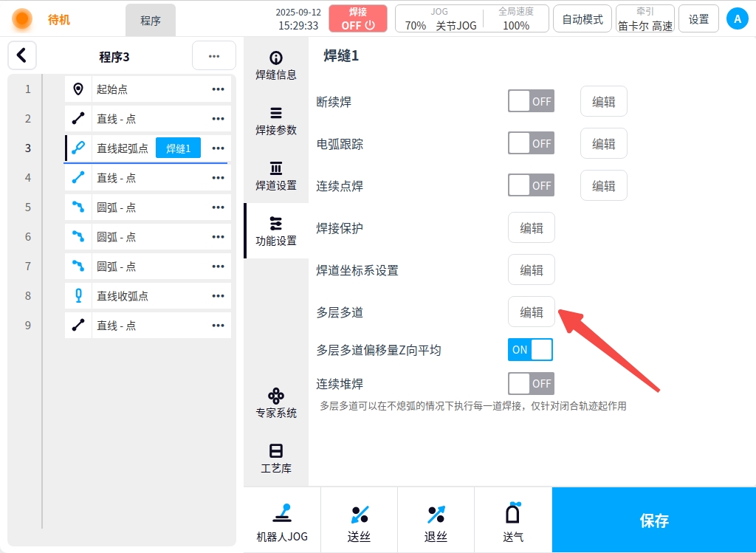Click 编辑 button for 多层多道
The image size is (756, 553).
click(532, 312)
